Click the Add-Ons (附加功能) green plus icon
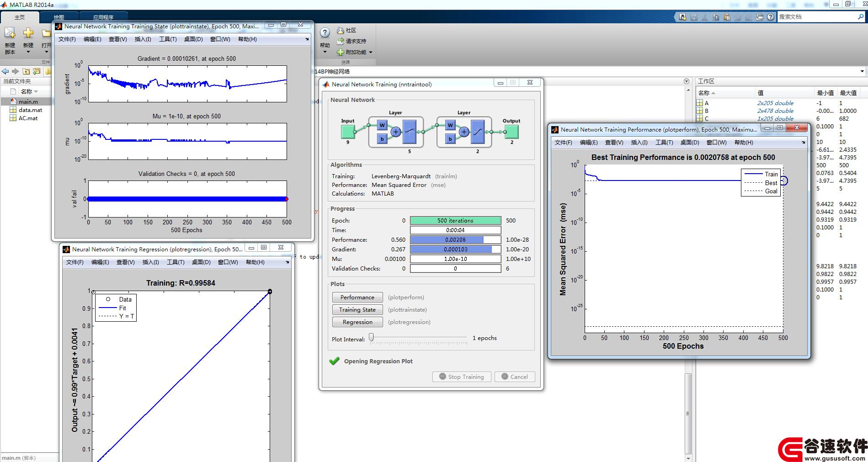 click(x=340, y=52)
